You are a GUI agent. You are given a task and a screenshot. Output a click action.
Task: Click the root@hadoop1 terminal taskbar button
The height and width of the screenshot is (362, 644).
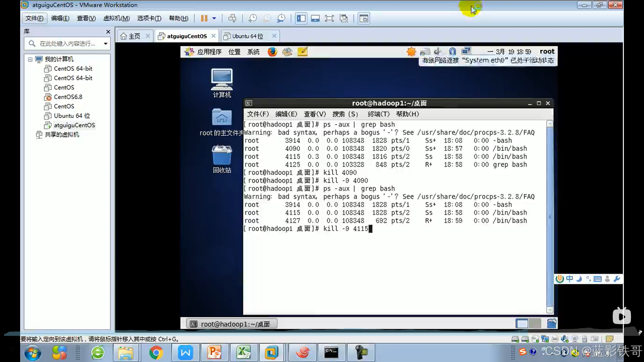(x=232, y=324)
